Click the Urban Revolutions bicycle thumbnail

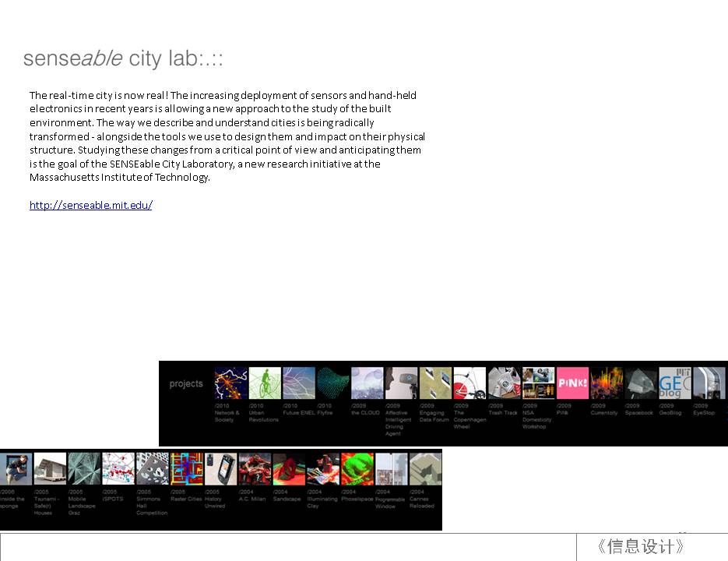coord(265,383)
